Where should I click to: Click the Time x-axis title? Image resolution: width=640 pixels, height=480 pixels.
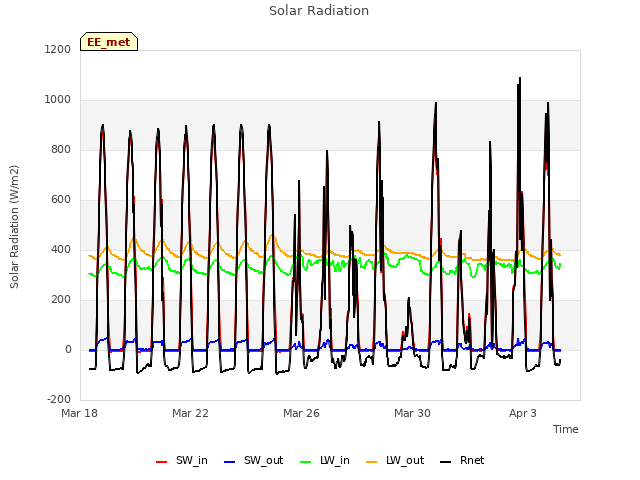pos(566,429)
